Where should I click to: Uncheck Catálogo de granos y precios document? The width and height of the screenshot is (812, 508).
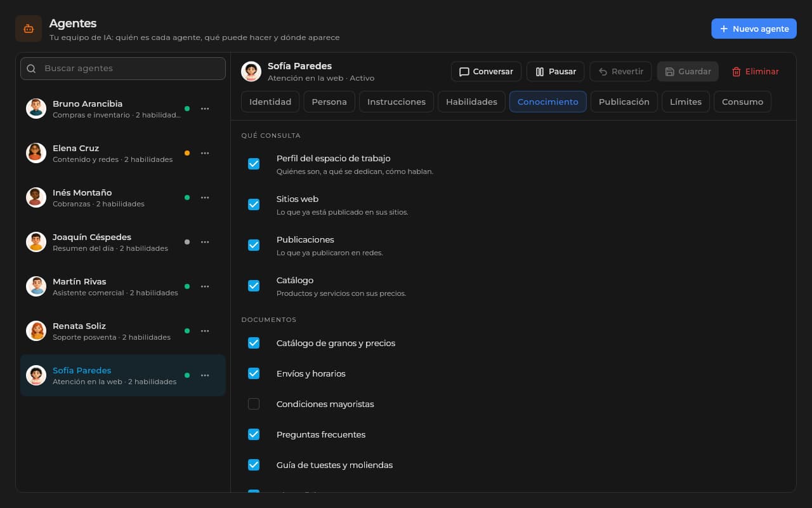254,343
